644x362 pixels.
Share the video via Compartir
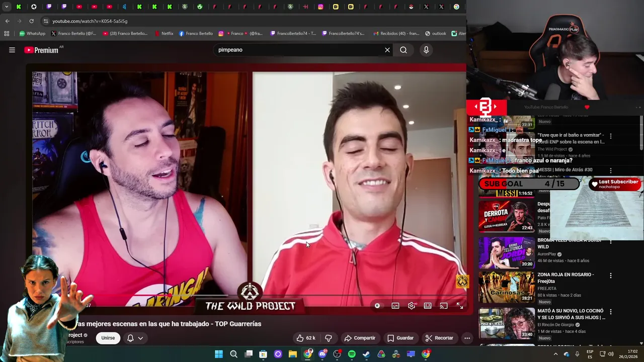360,338
